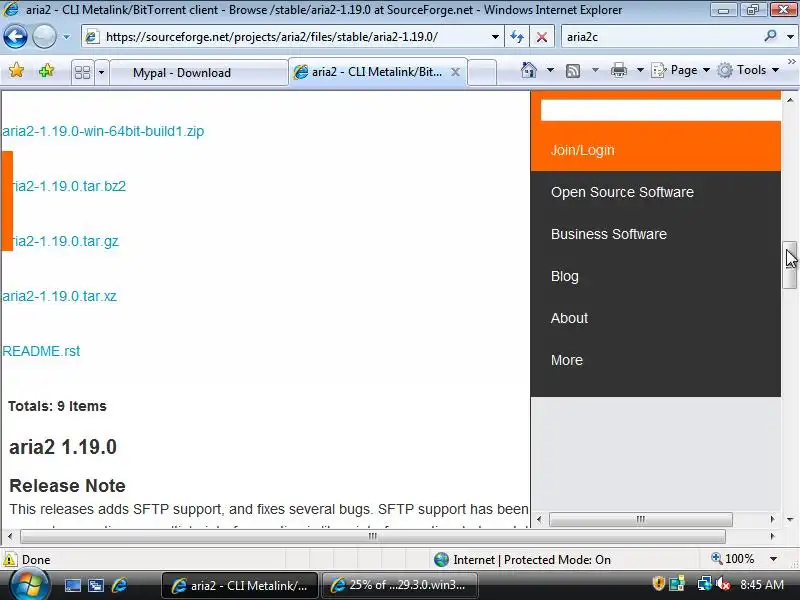
Task: Activate aria2 - CLI Metalink taskbar button
Action: pos(240,585)
